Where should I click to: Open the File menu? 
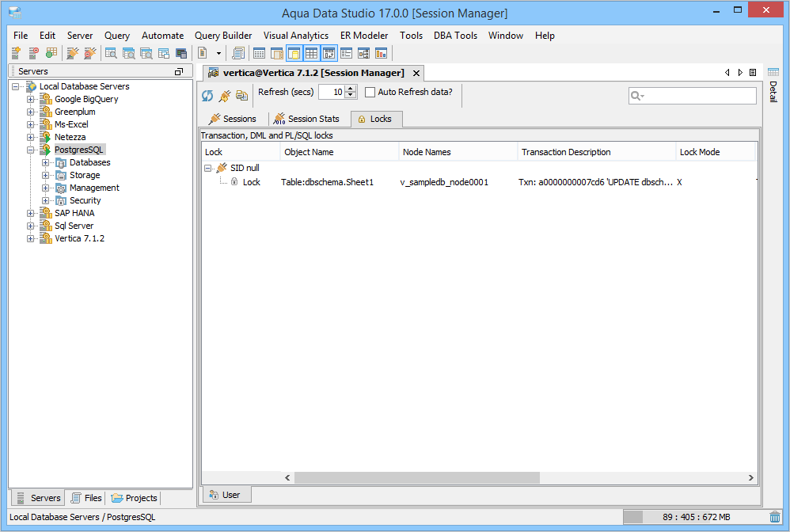[21, 36]
